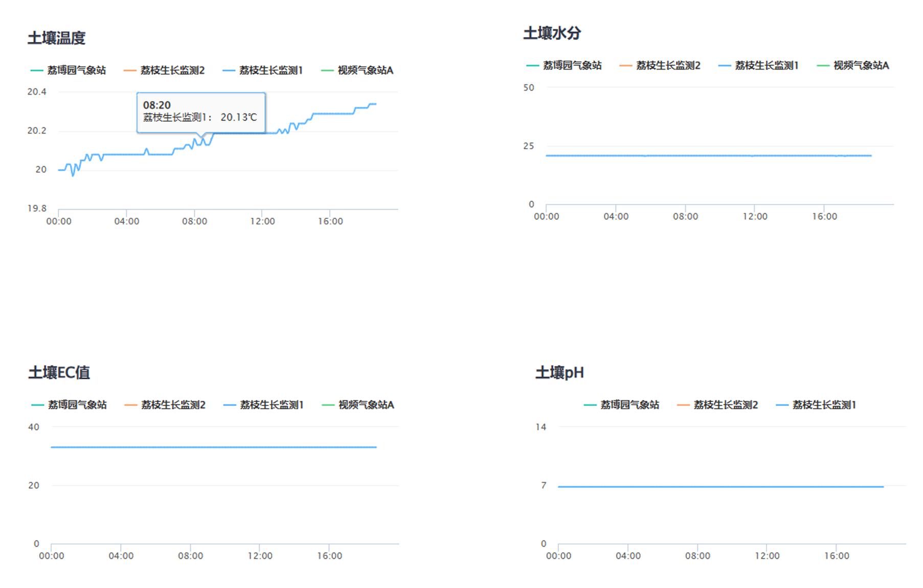The width and height of the screenshot is (923, 588).
Task: Toggle 荔博园气象站 legend in 土壤温度 chart
Action: (69, 71)
